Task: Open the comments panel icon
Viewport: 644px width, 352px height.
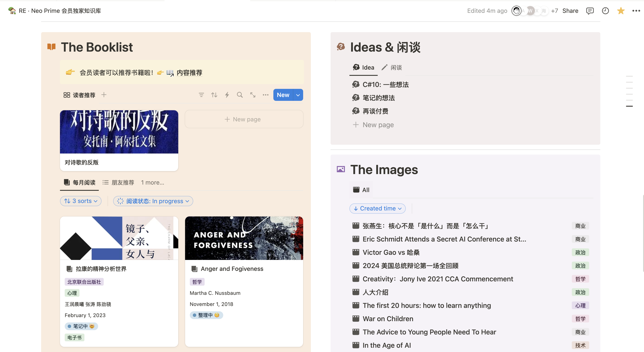Action: click(590, 11)
